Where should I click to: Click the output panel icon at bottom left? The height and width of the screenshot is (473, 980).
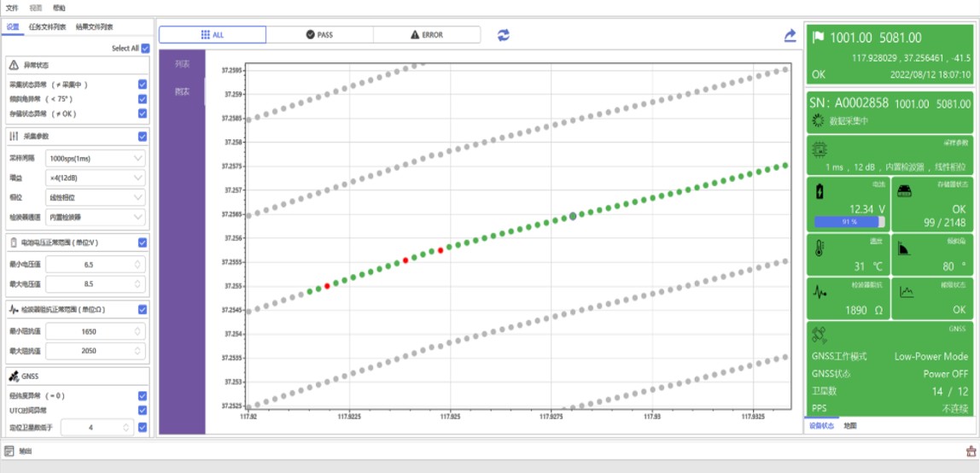coord(9,451)
